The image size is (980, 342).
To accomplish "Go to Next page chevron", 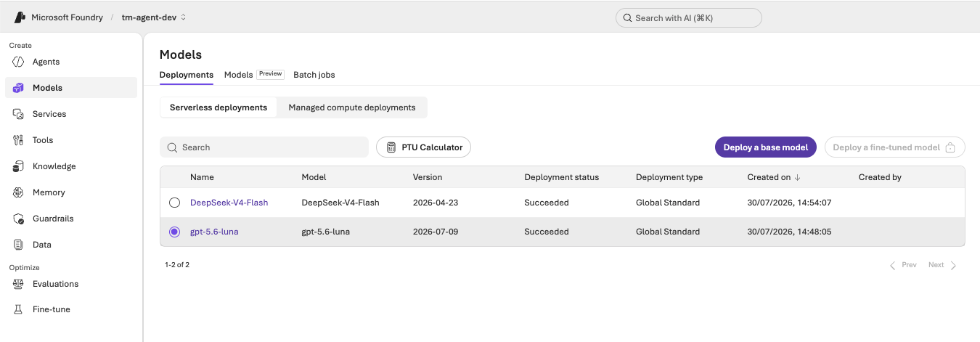I will click(953, 265).
